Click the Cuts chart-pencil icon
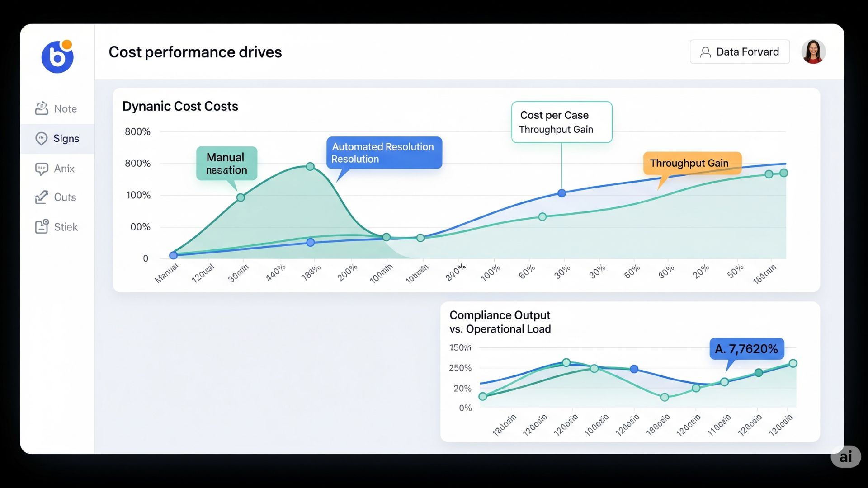Viewport: 868px width, 488px height. [x=42, y=197]
